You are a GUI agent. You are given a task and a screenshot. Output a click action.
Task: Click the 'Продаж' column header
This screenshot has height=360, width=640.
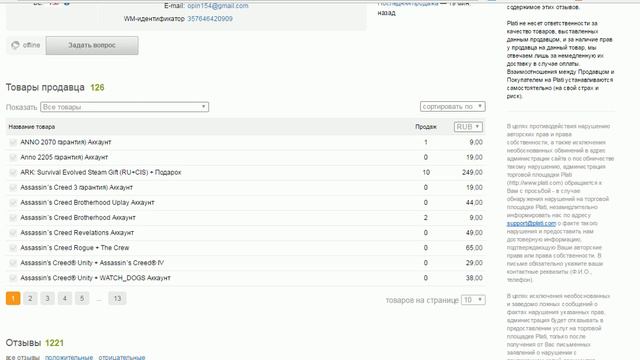click(x=426, y=127)
